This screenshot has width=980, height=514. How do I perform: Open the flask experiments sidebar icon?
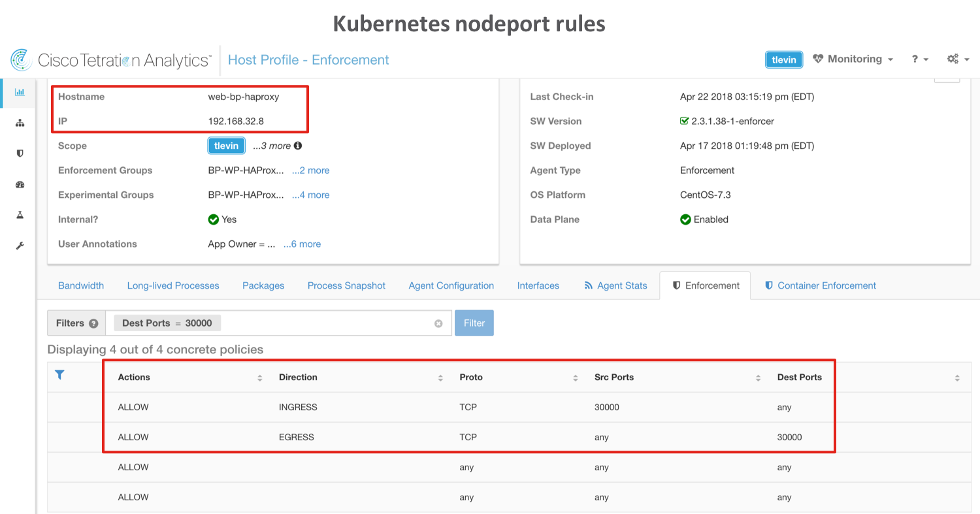[20, 215]
